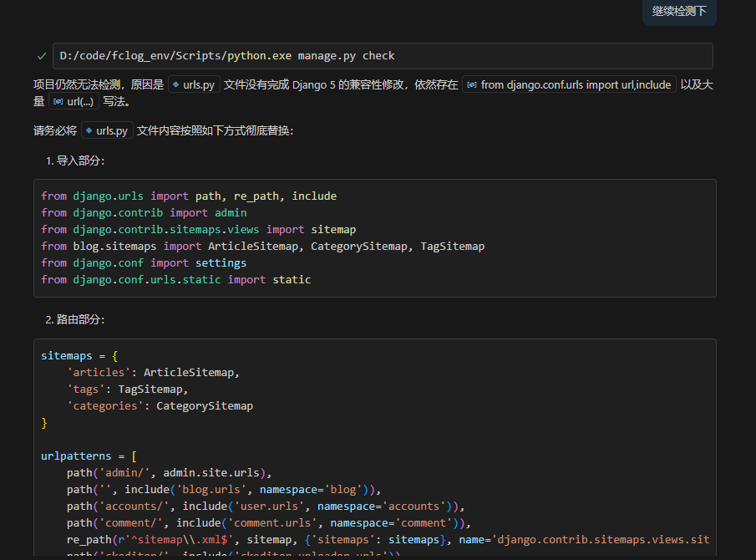The width and height of the screenshot is (756, 560).
Task: Click the path('admin/', admin.site.urls) code line
Action: 170,472
